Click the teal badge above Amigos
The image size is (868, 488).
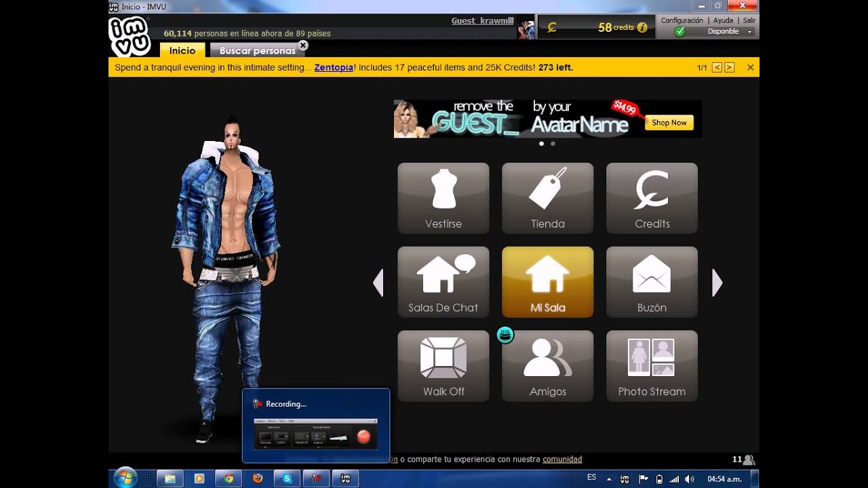505,334
